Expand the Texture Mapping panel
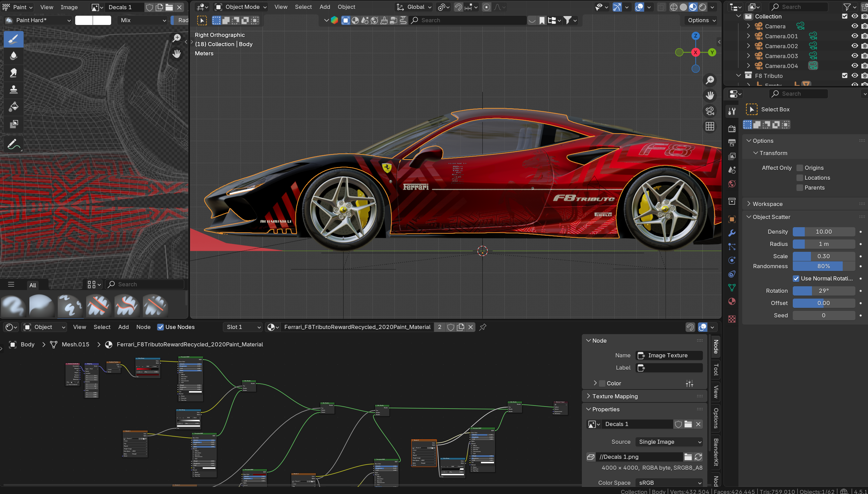The image size is (868, 494). (615, 396)
